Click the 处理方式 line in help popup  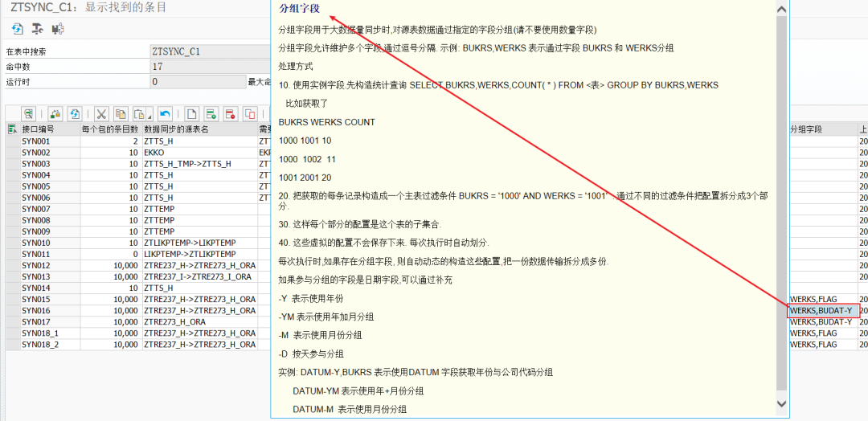(296, 67)
